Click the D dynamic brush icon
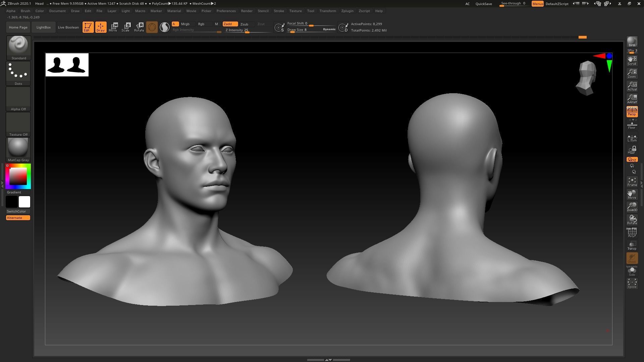This screenshot has width=644, height=362. pos(343,27)
